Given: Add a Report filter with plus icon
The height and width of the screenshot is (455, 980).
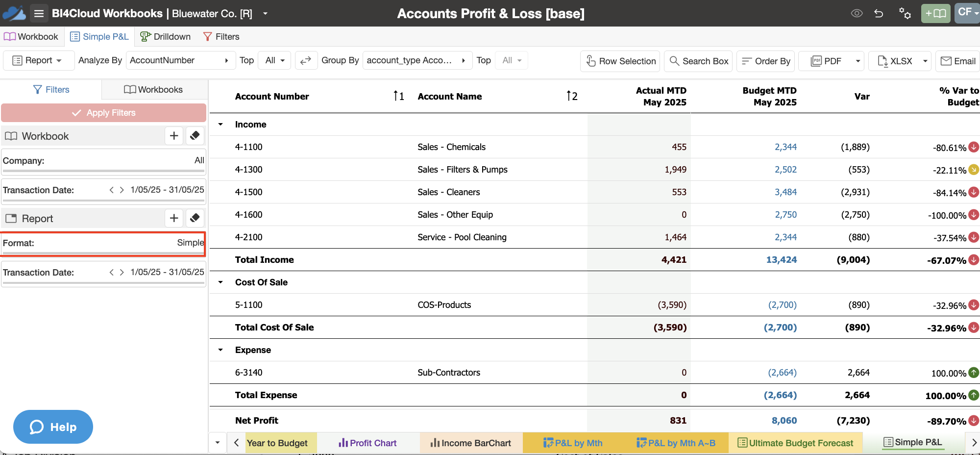Looking at the screenshot, I should click(x=174, y=218).
